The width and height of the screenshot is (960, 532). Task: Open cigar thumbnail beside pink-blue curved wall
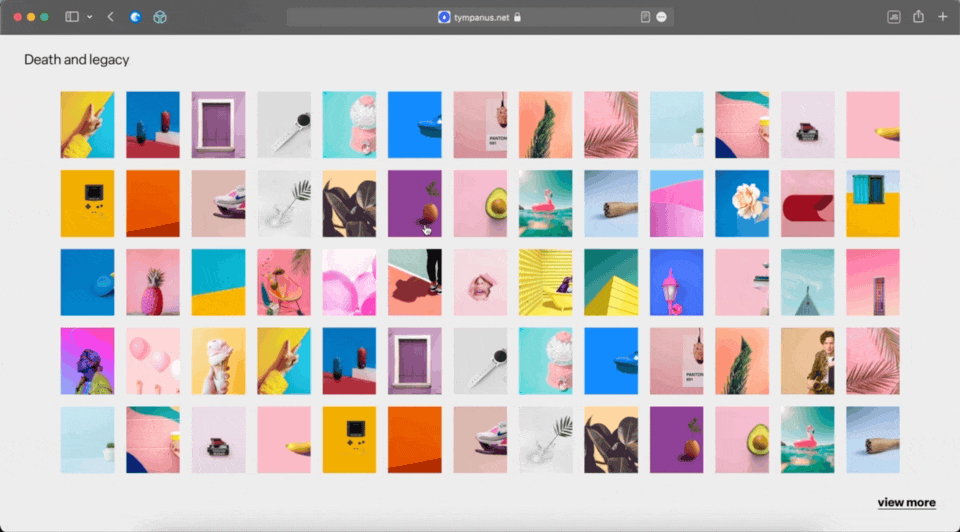(611, 203)
